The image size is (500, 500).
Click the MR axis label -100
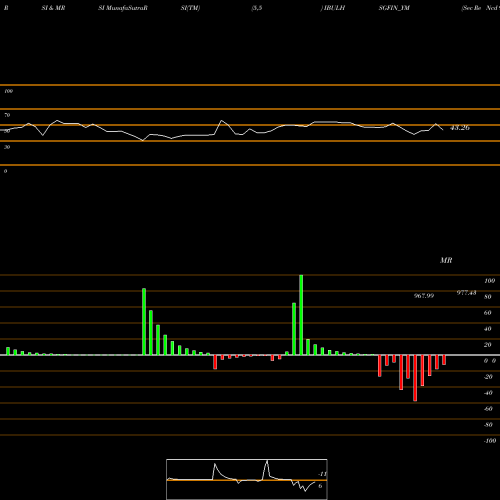tap(490, 441)
